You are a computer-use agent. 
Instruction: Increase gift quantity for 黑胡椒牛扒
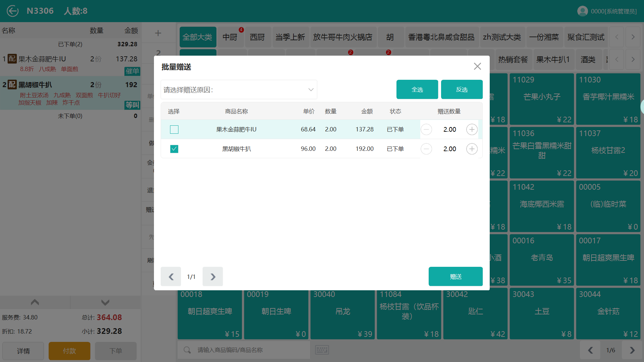(472, 149)
